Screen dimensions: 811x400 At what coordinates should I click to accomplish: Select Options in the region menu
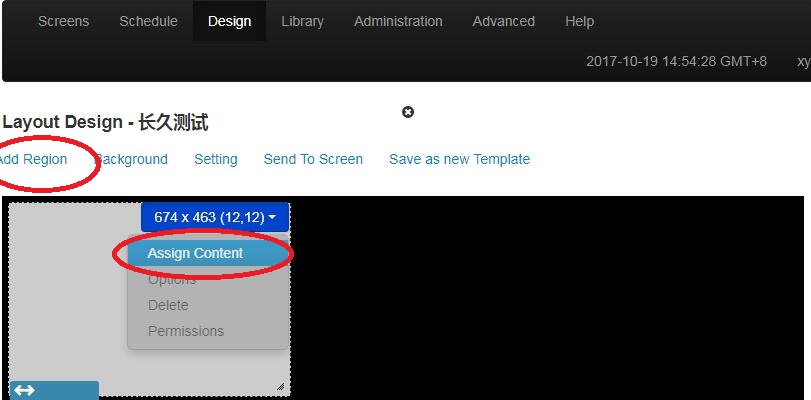point(172,280)
